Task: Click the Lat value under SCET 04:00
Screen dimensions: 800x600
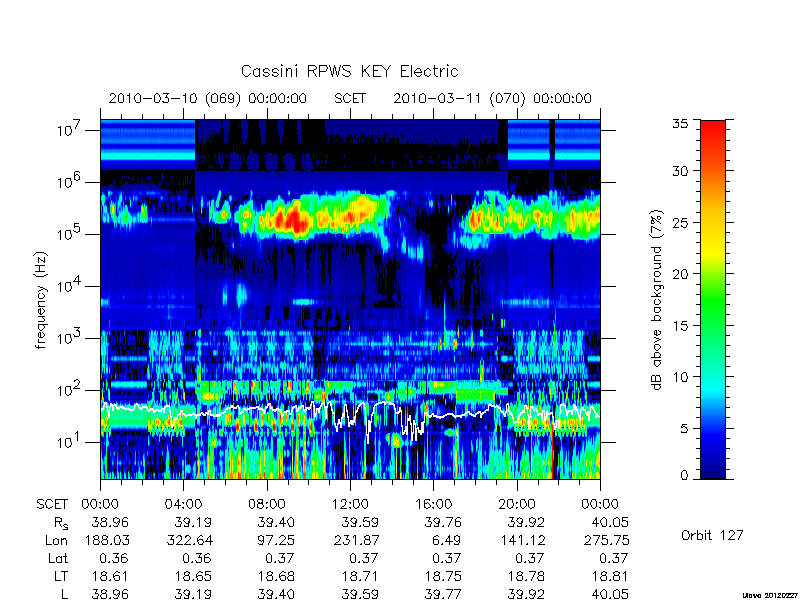Action: click(x=196, y=558)
